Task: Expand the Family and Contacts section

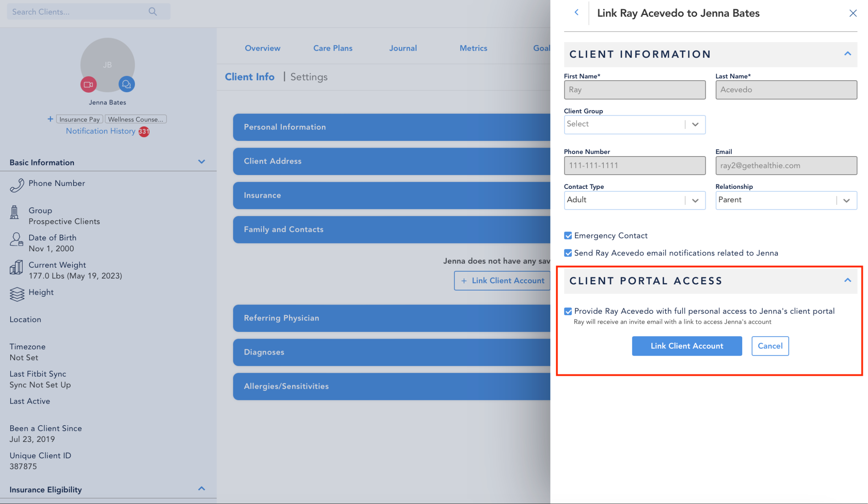Action: [391, 229]
